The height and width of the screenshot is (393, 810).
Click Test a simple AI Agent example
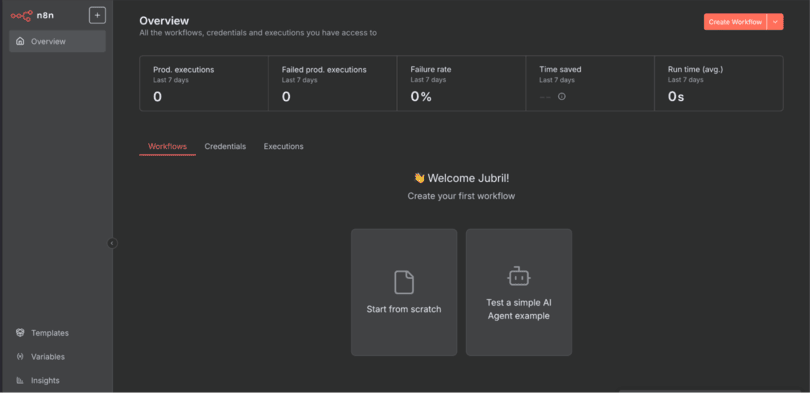click(x=519, y=292)
